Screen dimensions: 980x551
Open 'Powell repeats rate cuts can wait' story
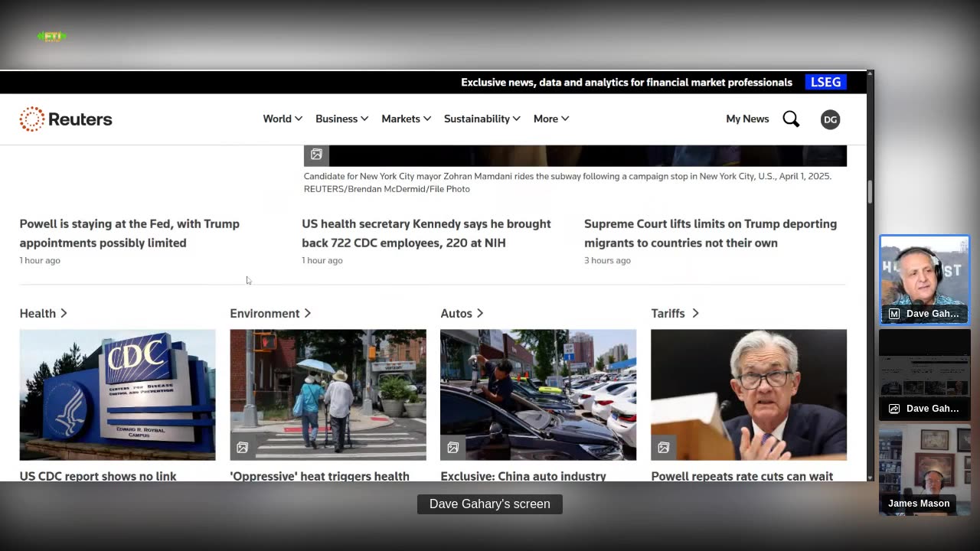[x=742, y=476]
